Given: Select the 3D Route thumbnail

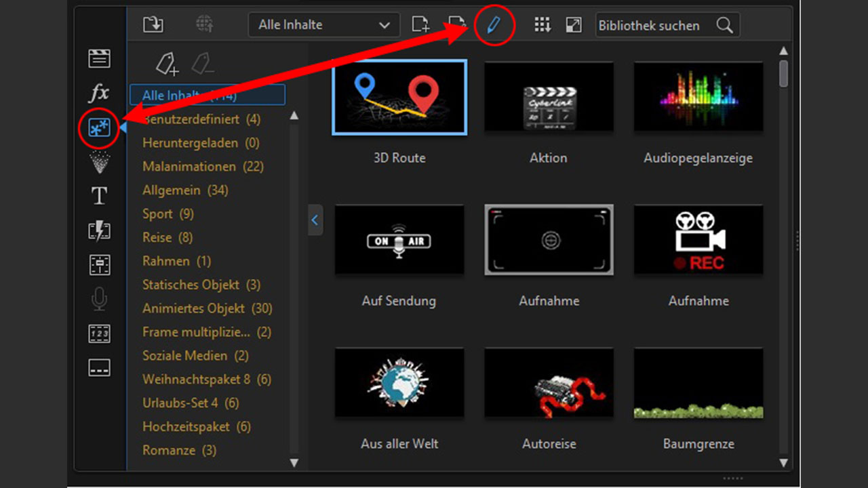Looking at the screenshot, I should pos(399,97).
